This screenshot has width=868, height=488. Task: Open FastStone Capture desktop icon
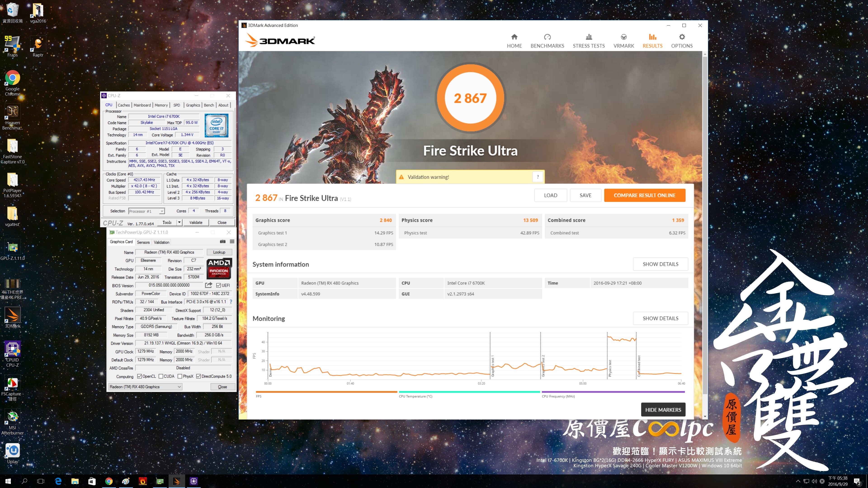(x=12, y=151)
